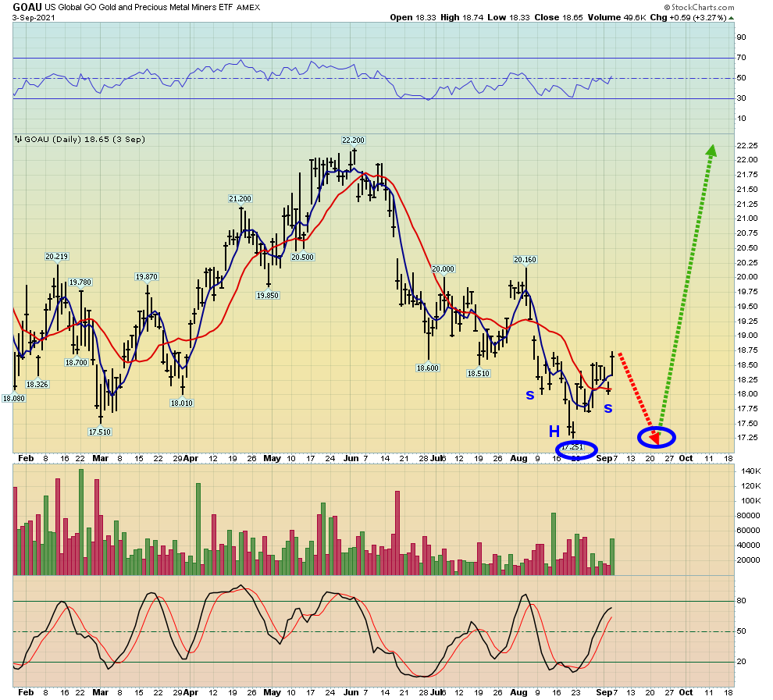773x700 pixels.
Task: Click the 17.510 March low label
Action: click(100, 432)
